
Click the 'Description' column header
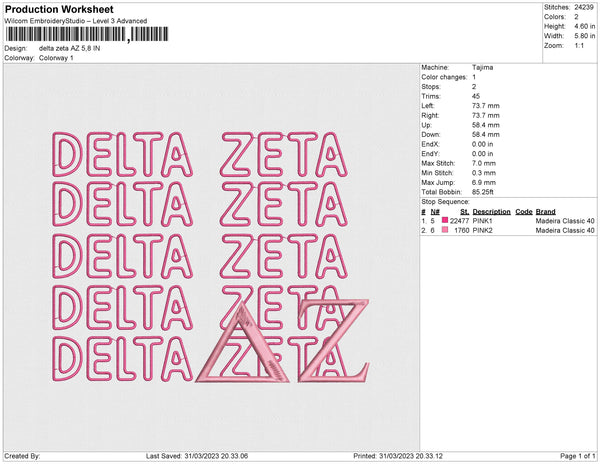(492, 212)
